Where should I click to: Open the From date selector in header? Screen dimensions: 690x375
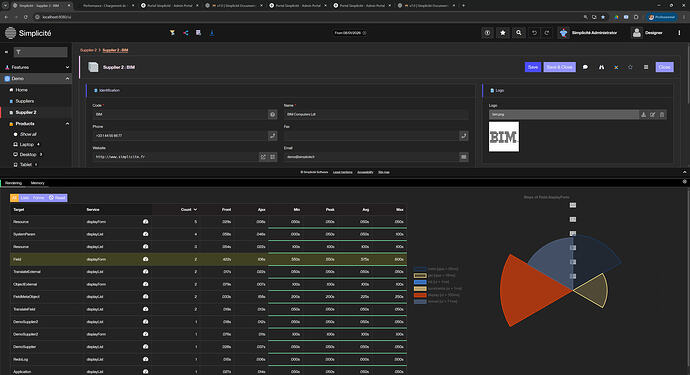click(x=350, y=33)
